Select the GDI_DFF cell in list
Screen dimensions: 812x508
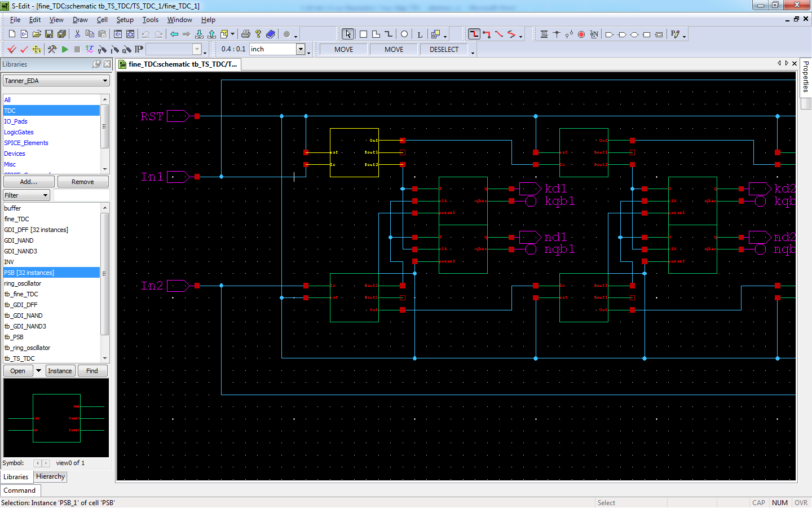[x=51, y=230]
